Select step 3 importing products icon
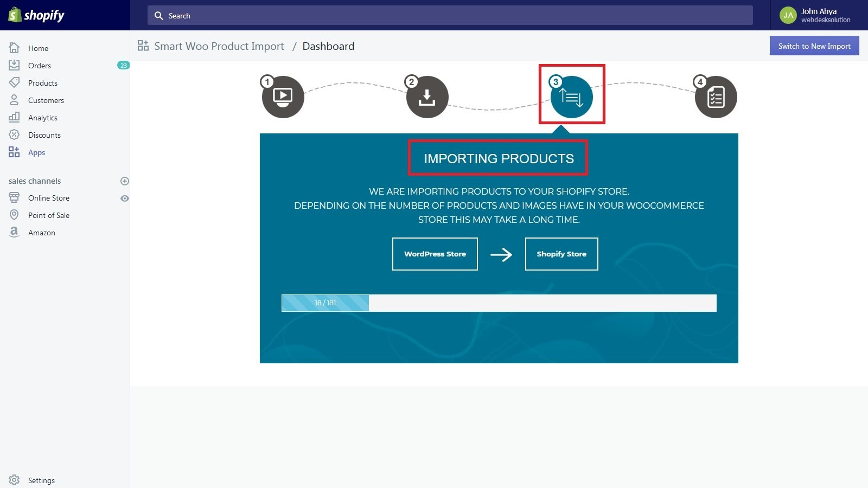This screenshot has width=868, height=488. pos(571,97)
